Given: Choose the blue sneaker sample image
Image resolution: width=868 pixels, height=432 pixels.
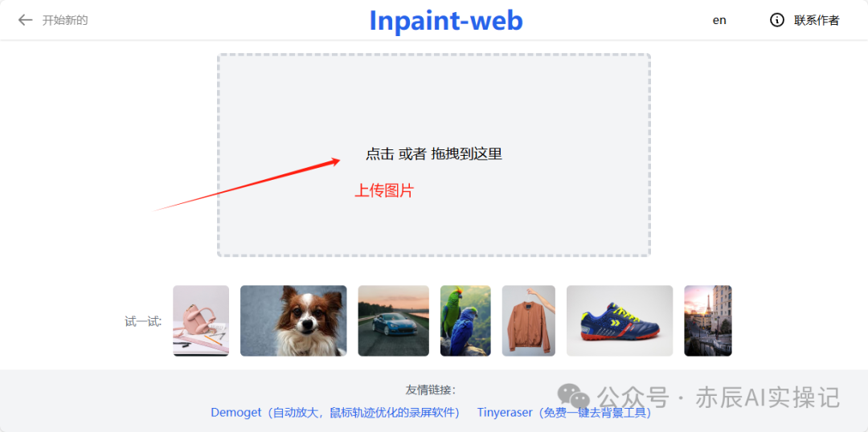Looking at the screenshot, I should [x=620, y=321].
